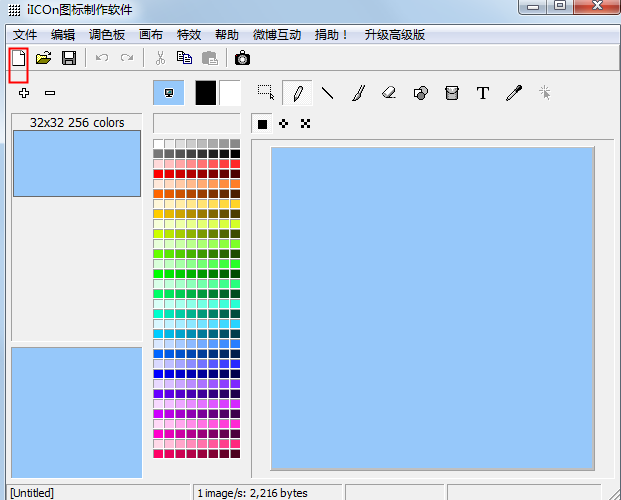
Task: Open an existing icon file
Action: pyautogui.click(x=44, y=58)
